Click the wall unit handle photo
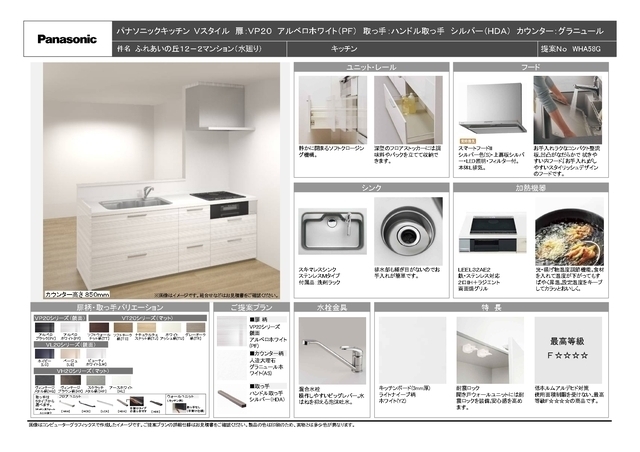 178,407
